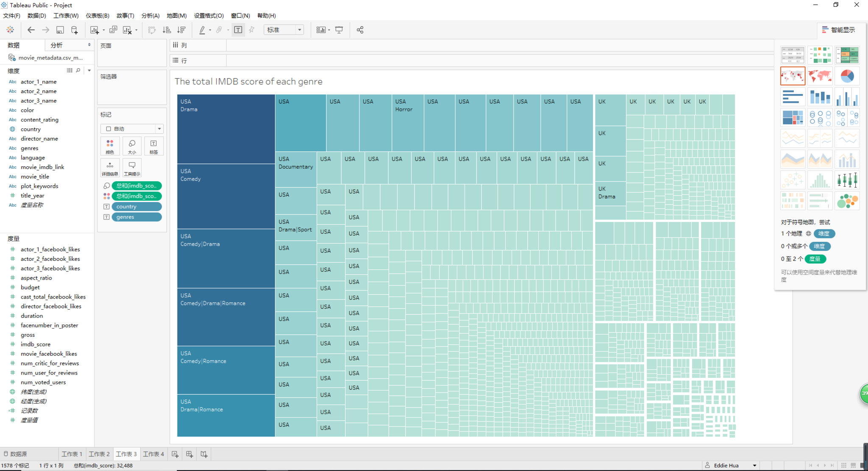Viewport: 868px width, 471px height.
Task: Click the undo back arrow
Action: pos(31,30)
